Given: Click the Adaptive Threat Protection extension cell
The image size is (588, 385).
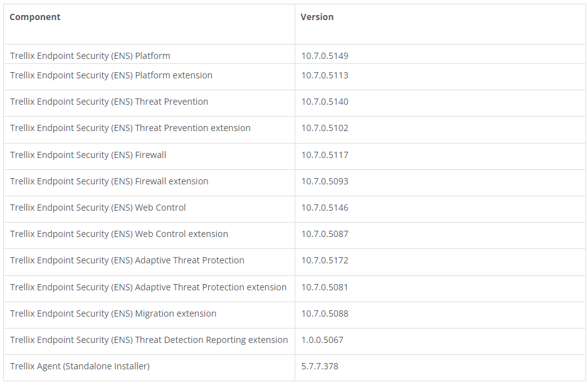Looking at the screenshot, I should [148, 287].
